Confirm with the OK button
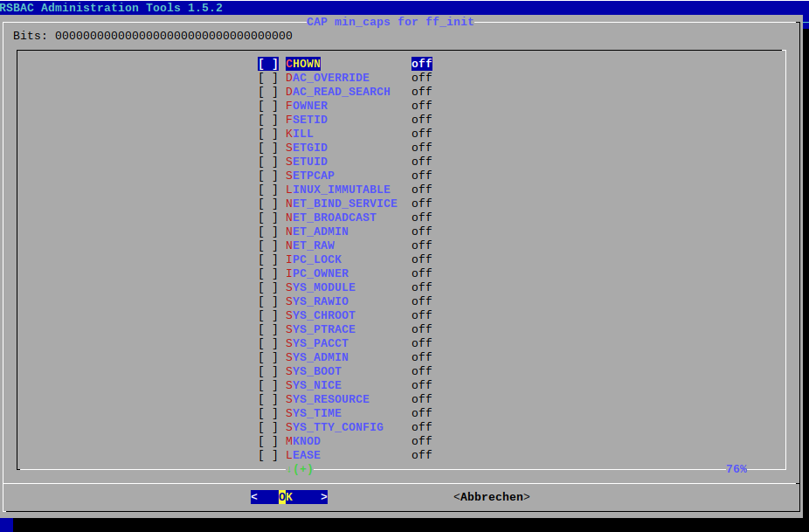The width and height of the screenshot is (809, 532). (289, 497)
